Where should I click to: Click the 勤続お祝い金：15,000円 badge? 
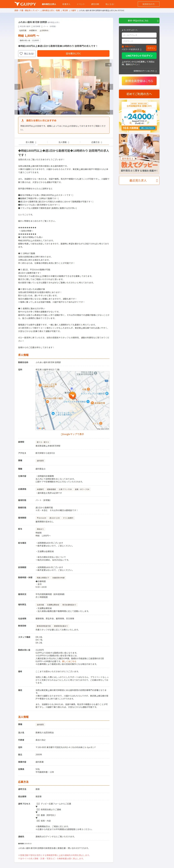(x=29, y=41)
